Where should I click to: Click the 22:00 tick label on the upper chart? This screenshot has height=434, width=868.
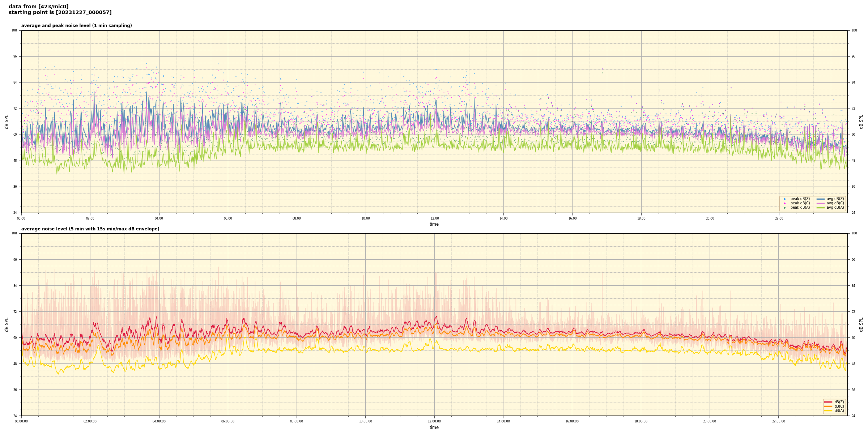coord(779,218)
